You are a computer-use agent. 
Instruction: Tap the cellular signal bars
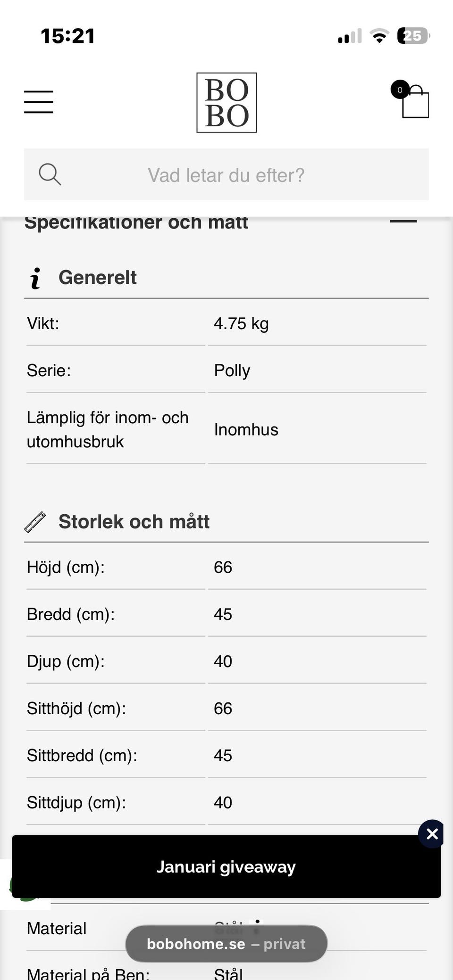pos(350,36)
